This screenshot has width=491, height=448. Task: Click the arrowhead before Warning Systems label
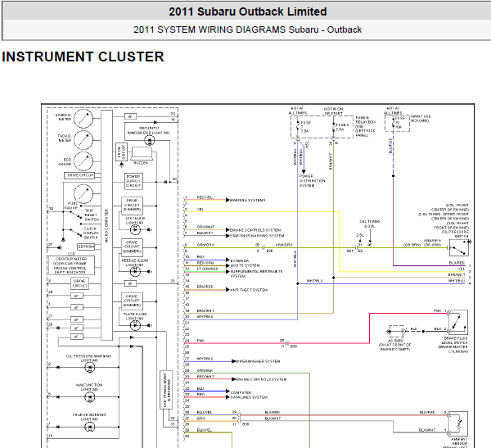click(x=227, y=200)
